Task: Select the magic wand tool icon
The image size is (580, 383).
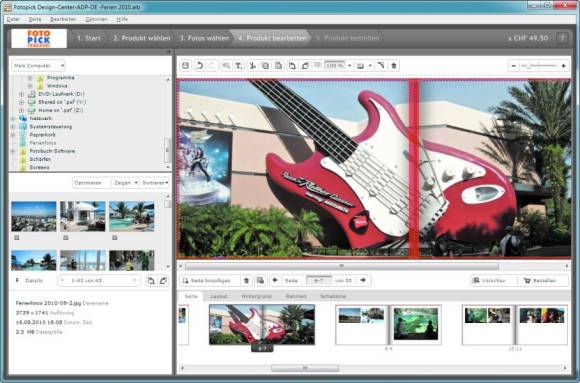Action: [381, 65]
